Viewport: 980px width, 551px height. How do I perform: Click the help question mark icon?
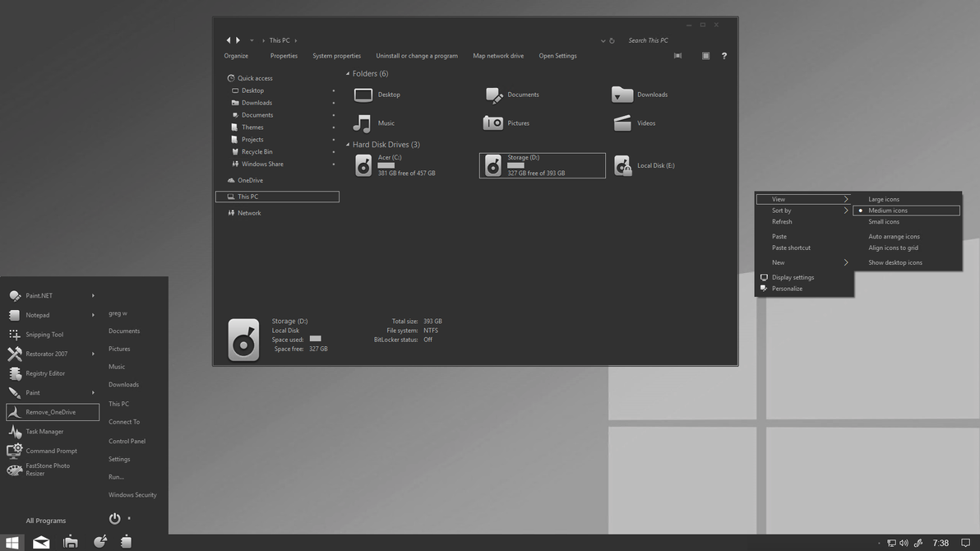[x=723, y=56]
